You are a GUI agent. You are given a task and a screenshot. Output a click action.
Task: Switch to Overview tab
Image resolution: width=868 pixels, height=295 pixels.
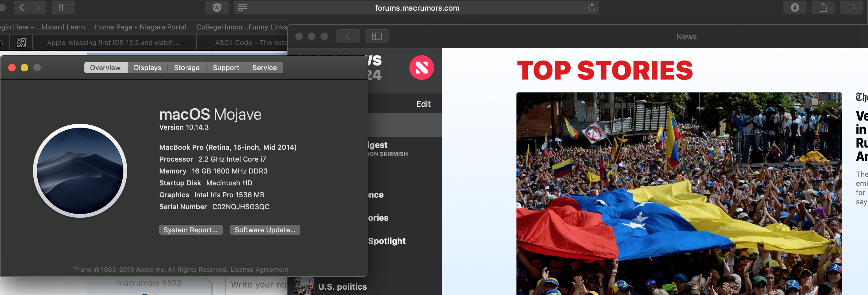[x=105, y=68]
